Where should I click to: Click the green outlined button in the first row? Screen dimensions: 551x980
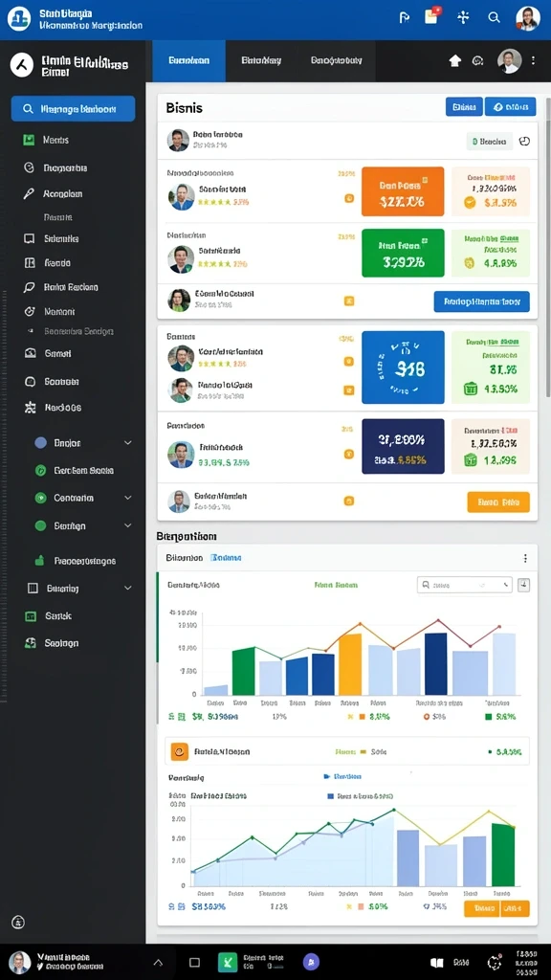[489, 142]
